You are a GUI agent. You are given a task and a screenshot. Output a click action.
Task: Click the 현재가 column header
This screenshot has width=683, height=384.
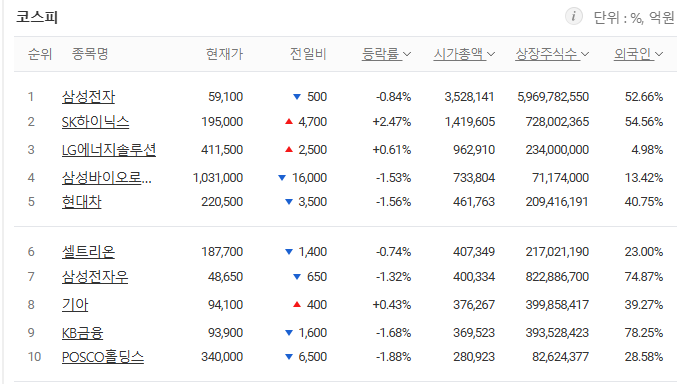tap(224, 54)
